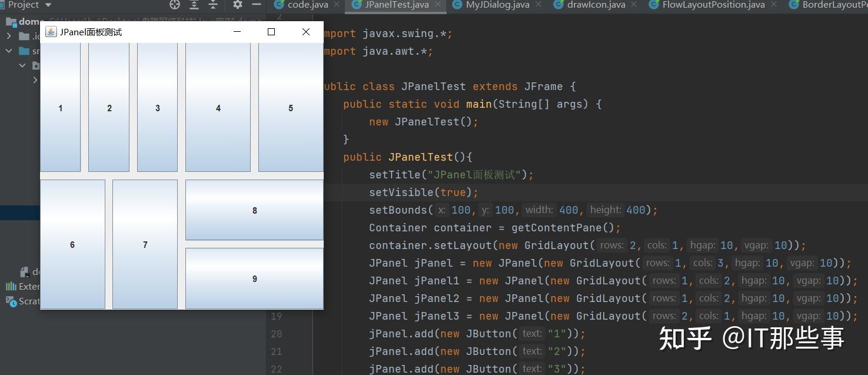Click the Scroll-from-Source crosshair icon

coord(175,5)
